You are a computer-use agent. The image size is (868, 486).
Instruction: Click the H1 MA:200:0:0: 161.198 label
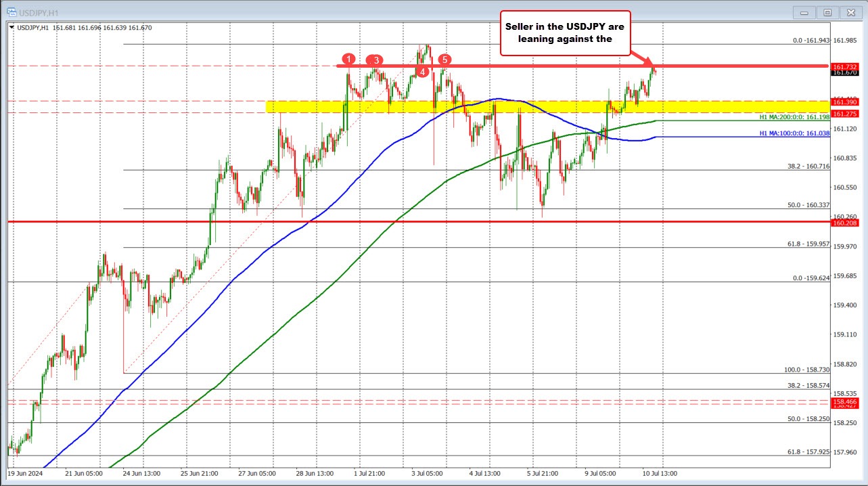(x=794, y=117)
